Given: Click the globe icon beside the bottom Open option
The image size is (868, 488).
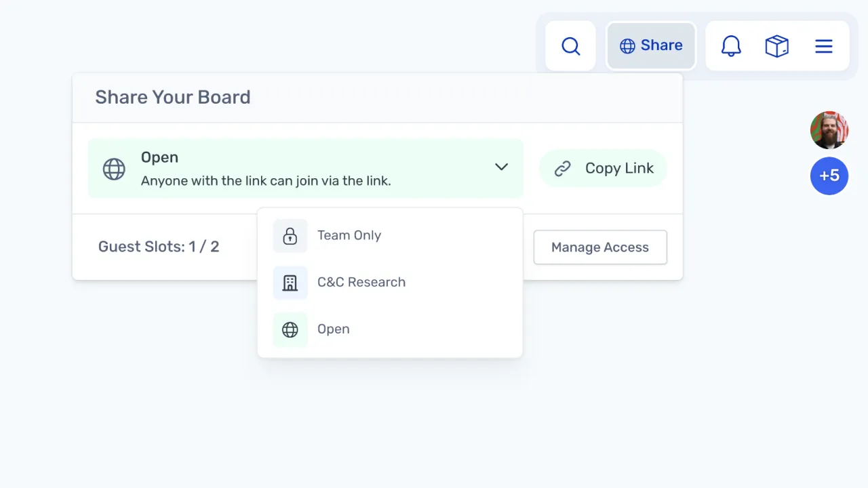Looking at the screenshot, I should coord(290,329).
